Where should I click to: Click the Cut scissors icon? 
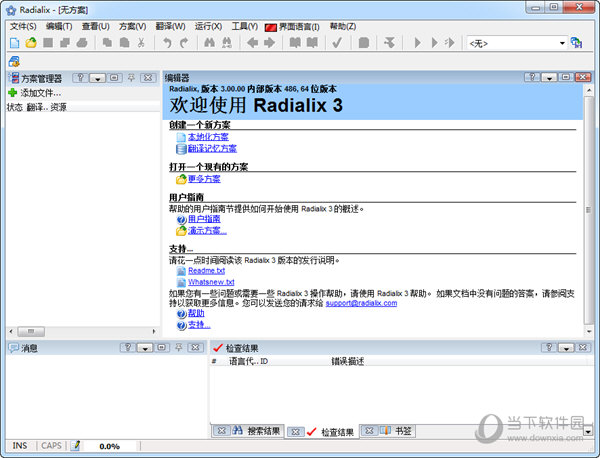(x=141, y=42)
